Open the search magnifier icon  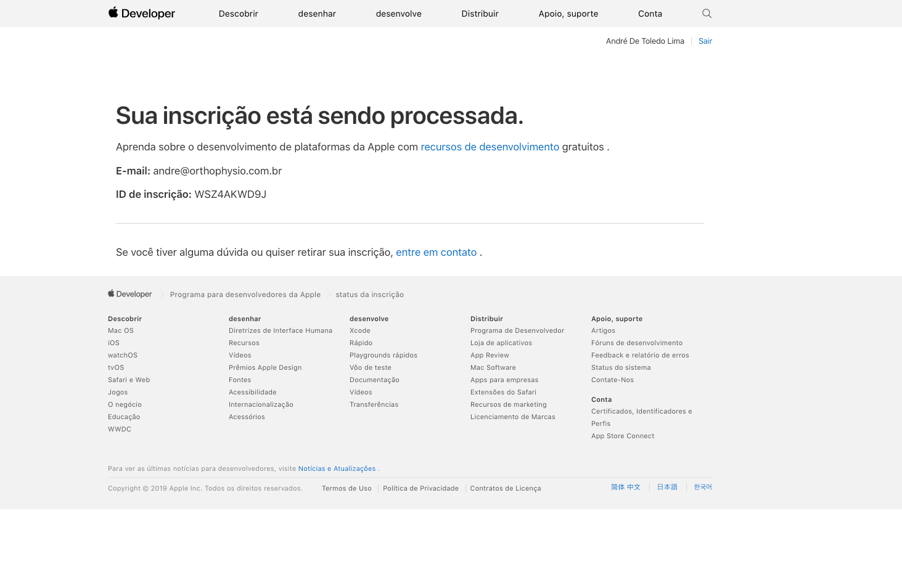click(x=707, y=14)
